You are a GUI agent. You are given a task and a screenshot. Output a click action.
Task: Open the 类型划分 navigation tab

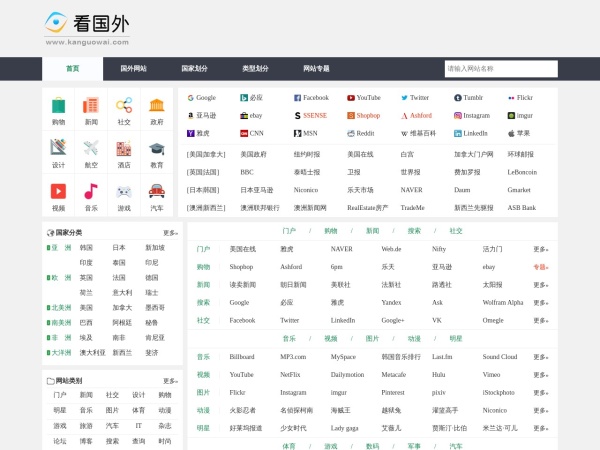click(x=255, y=69)
